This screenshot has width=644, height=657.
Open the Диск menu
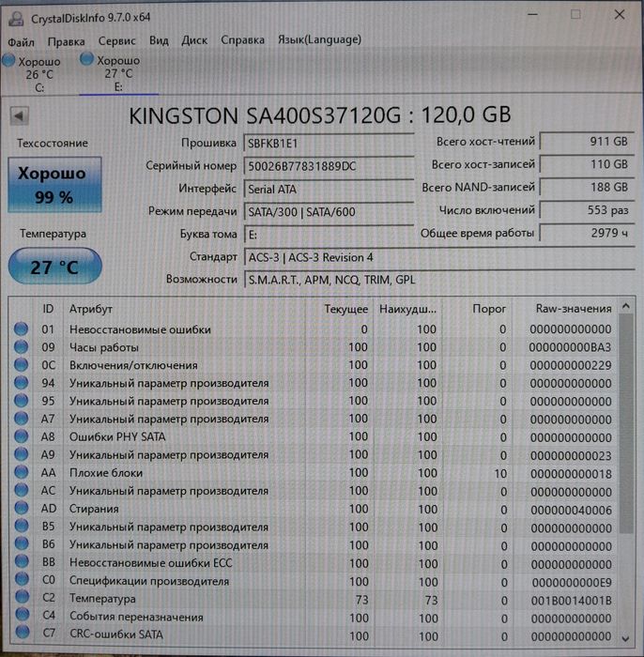[x=194, y=40]
